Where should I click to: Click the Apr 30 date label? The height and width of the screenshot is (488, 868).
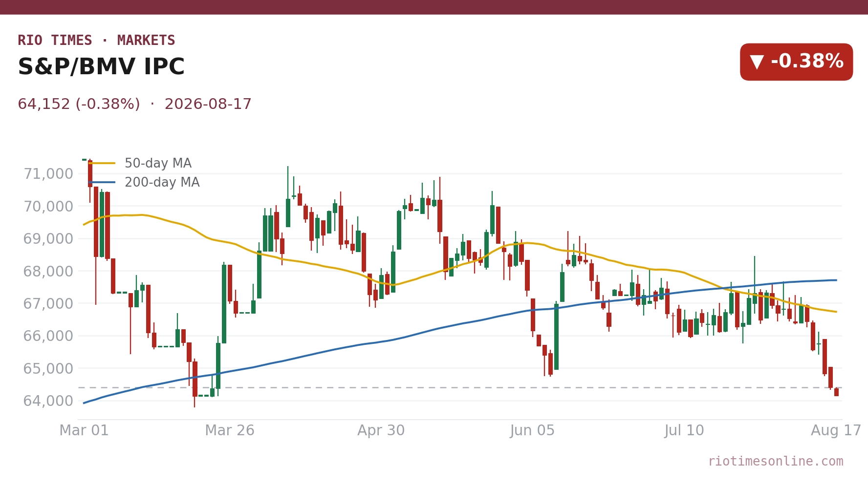(x=381, y=431)
